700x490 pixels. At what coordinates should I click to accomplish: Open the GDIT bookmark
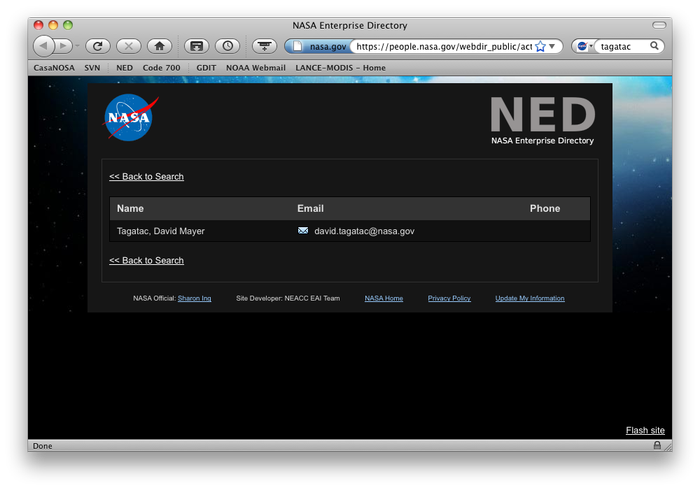click(x=206, y=68)
